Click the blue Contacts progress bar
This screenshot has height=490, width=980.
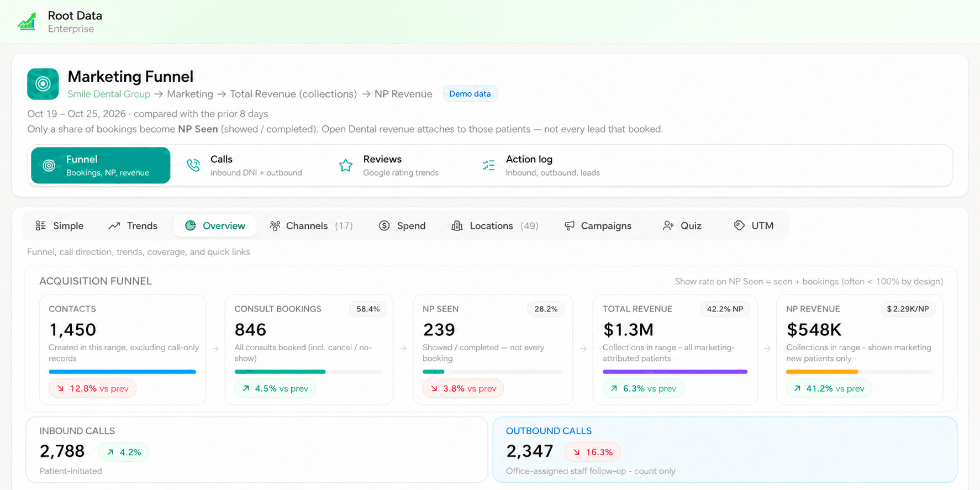(122, 372)
